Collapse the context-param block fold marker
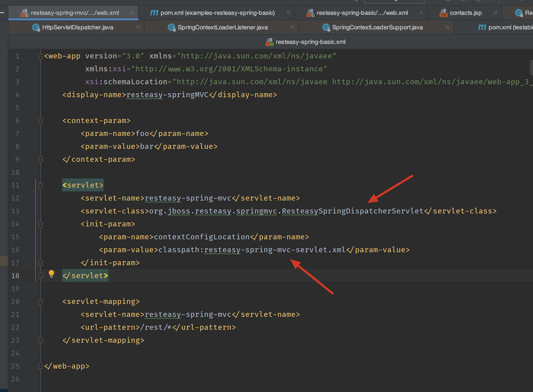 41,121
